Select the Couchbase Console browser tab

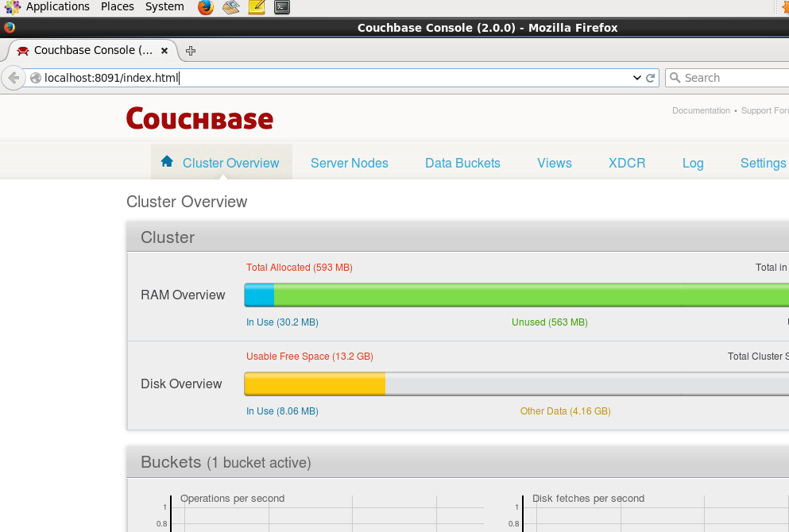[93, 50]
